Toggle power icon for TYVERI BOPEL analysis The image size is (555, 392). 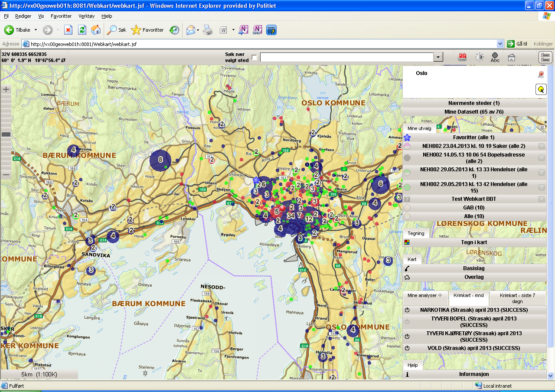(407, 322)
